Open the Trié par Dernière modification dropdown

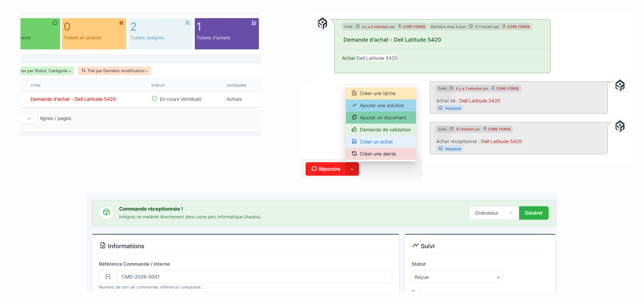click(x=114, y=71)
